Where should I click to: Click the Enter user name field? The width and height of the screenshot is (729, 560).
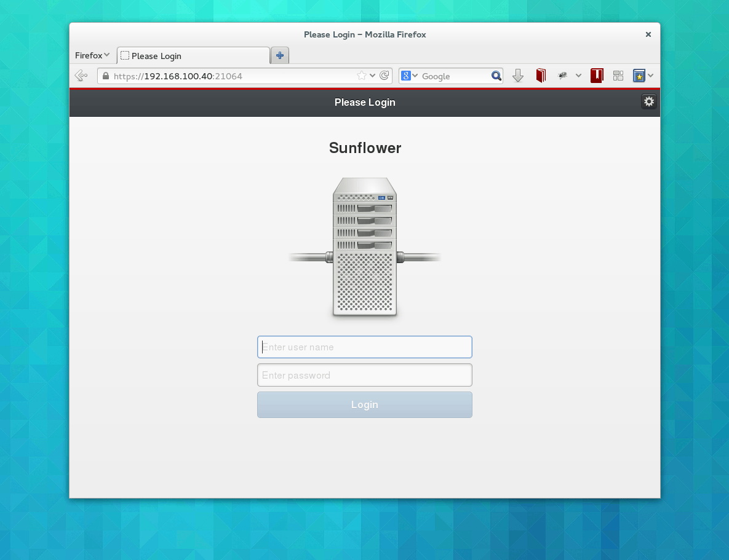[364, 347]
